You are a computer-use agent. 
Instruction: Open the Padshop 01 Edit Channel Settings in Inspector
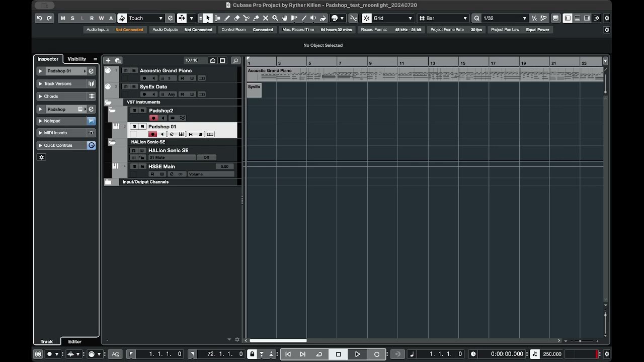pyautogui.click(x=92, y=71)
